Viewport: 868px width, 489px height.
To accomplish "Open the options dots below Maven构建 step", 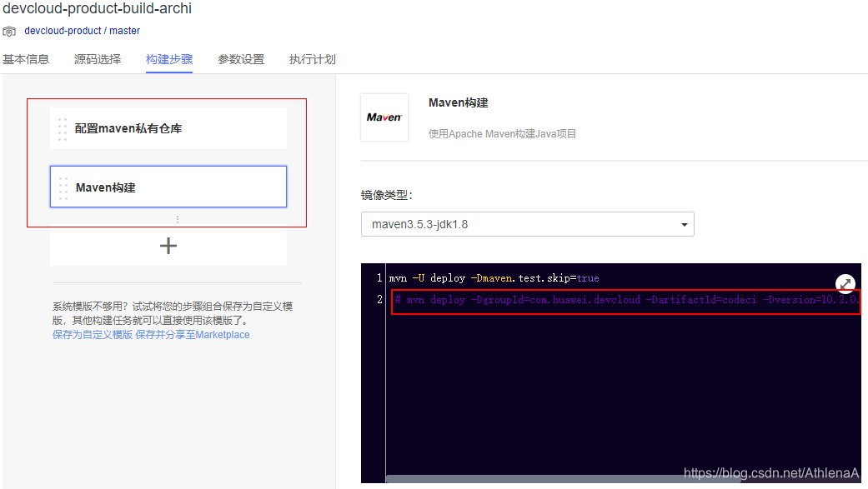I will click(x=177, y=220).
